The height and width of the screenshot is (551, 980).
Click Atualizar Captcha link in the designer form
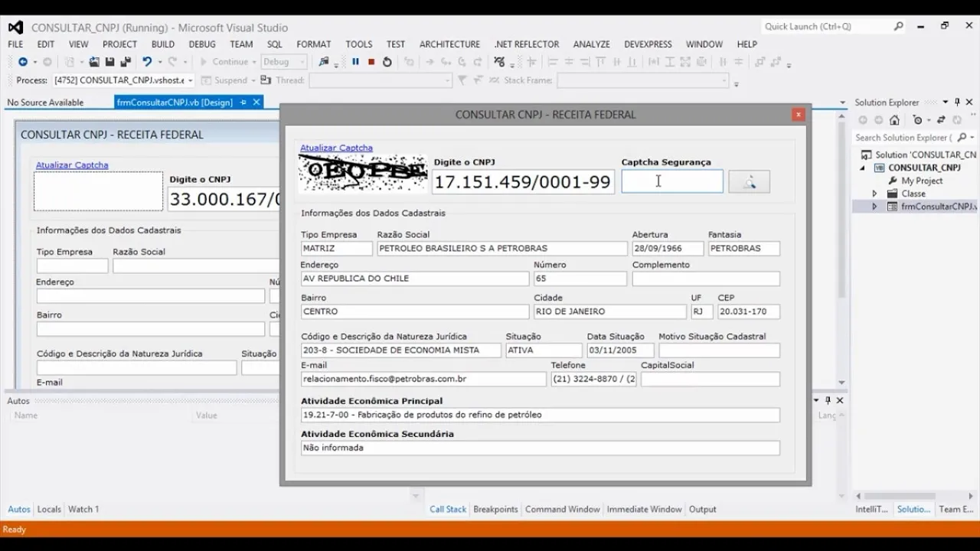point(72,165)
